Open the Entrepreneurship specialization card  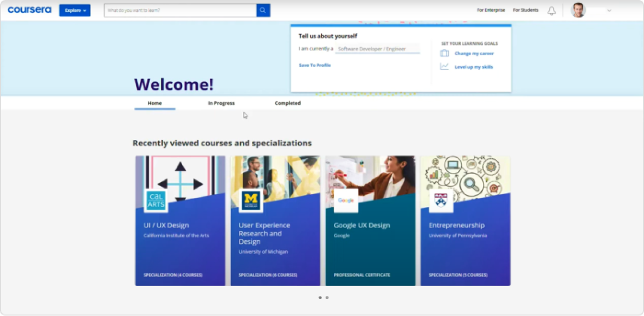click(x=465, y=221)
